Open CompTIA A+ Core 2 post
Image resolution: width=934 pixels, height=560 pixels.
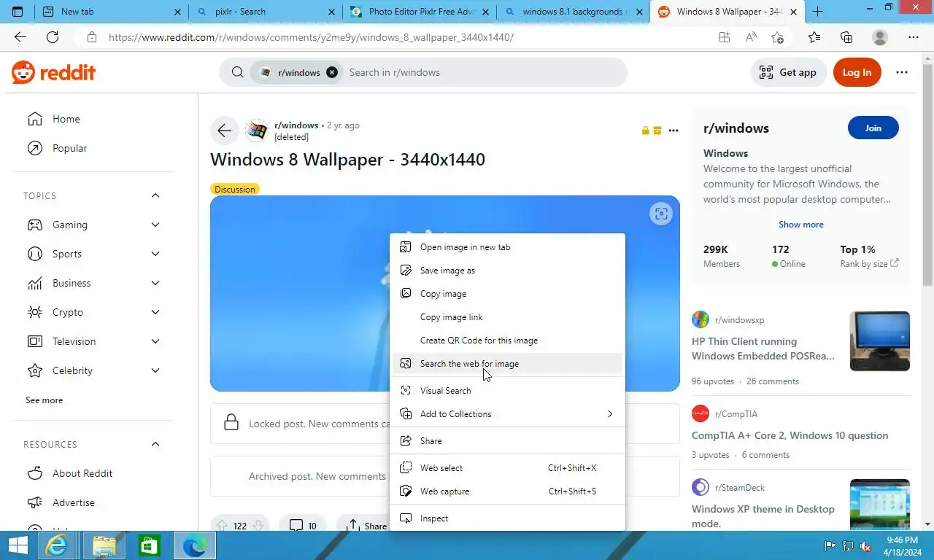pos(790,435)
